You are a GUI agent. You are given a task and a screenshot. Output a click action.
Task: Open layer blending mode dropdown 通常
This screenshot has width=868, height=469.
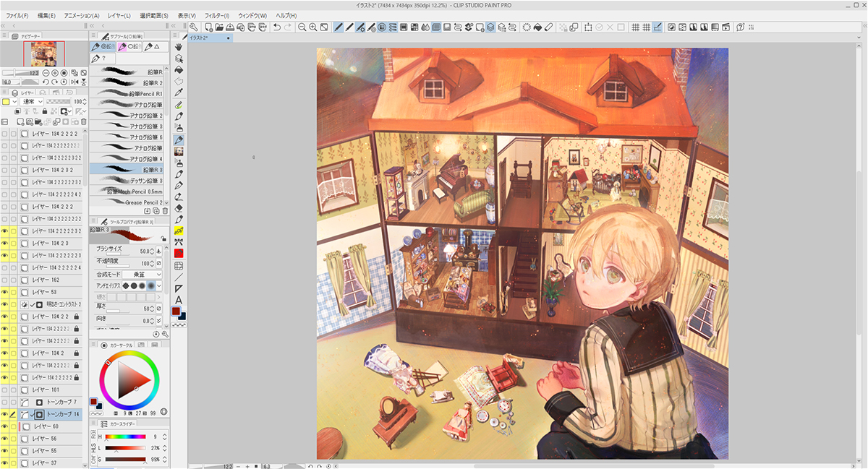[33, 102]
